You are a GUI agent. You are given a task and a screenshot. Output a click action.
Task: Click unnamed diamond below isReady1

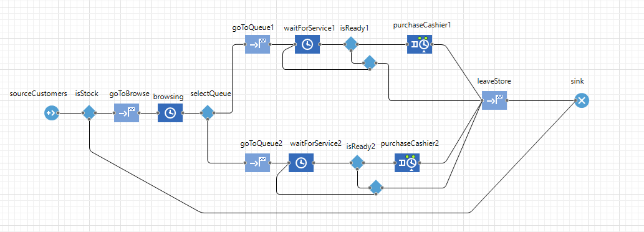(x=370, y=63)
